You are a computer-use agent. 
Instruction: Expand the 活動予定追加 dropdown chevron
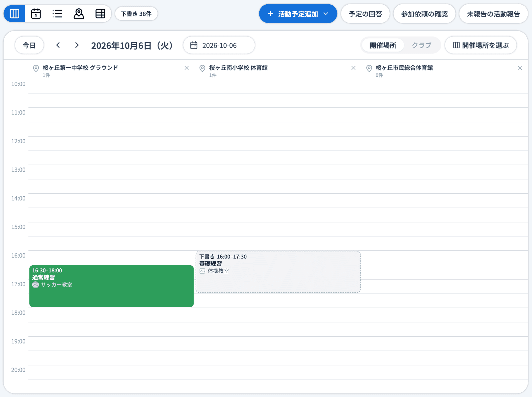326,14
